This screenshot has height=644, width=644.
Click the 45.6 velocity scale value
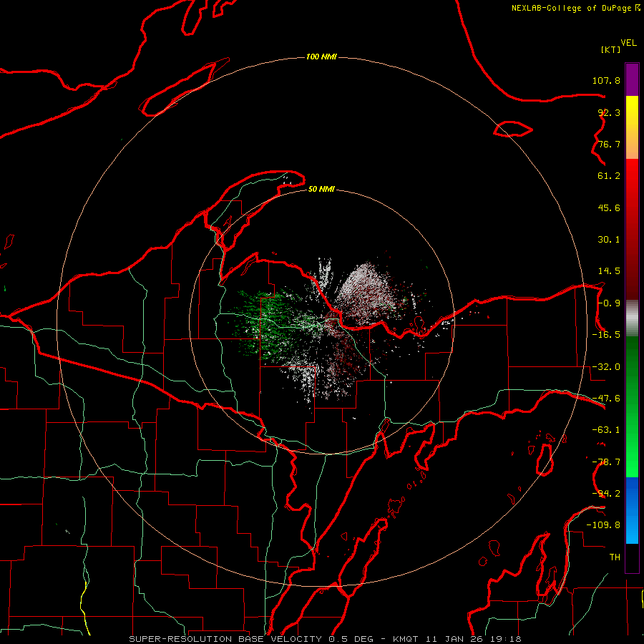point(609,208)
